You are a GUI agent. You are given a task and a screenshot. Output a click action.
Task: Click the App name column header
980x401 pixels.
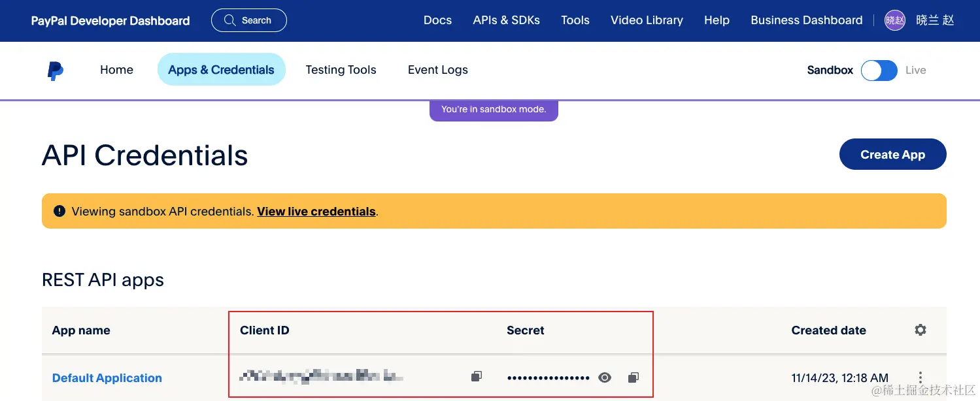81,330
